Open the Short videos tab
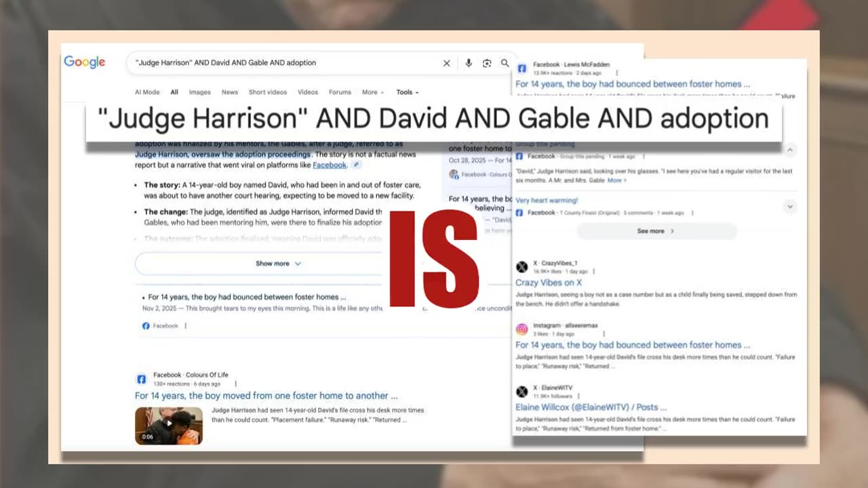The width and height of the screenshot is (868, 488). pyautogui.click(x=268, y=92)
